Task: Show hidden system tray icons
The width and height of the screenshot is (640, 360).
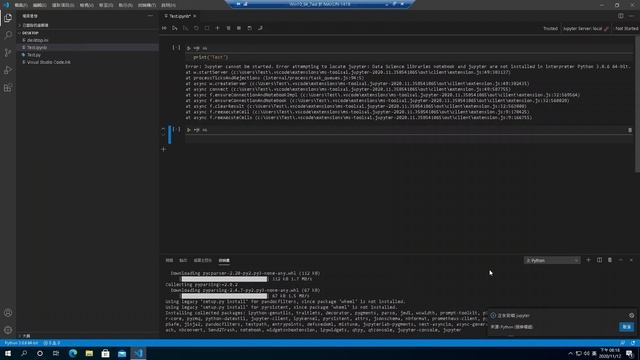Action: (570, 353)
